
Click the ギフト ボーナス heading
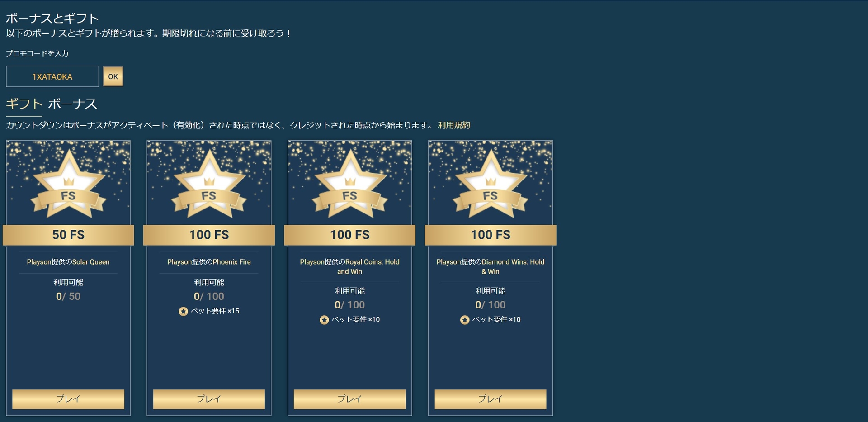pos(52,104)
